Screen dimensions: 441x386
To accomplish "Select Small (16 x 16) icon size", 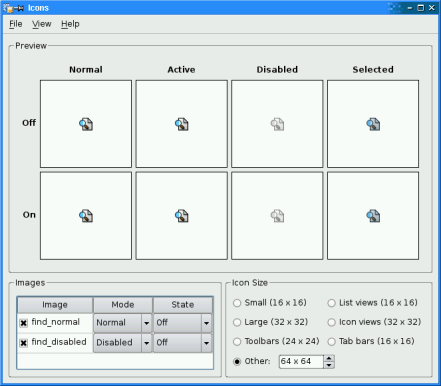I will click(x=237, y=303).
